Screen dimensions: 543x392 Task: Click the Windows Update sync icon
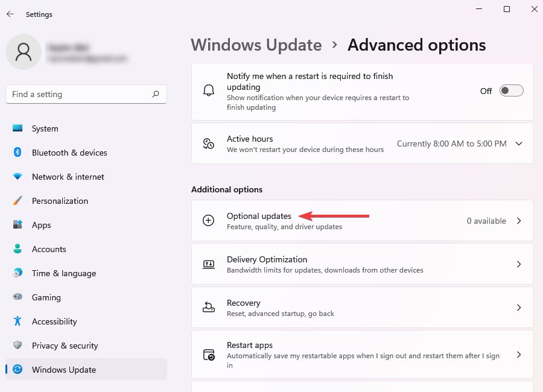pos(17,369)
